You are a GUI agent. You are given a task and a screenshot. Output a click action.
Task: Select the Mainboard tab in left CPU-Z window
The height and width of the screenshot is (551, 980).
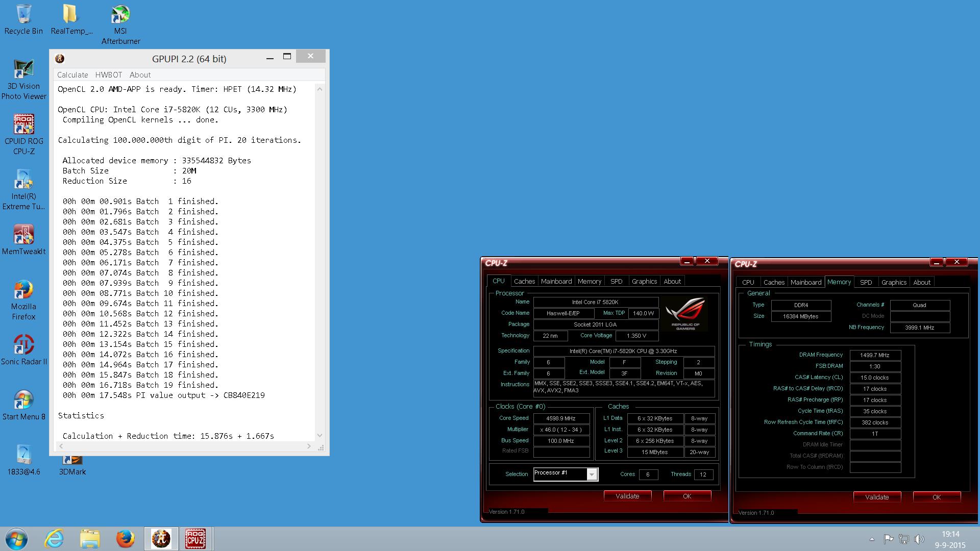[556, 281]
